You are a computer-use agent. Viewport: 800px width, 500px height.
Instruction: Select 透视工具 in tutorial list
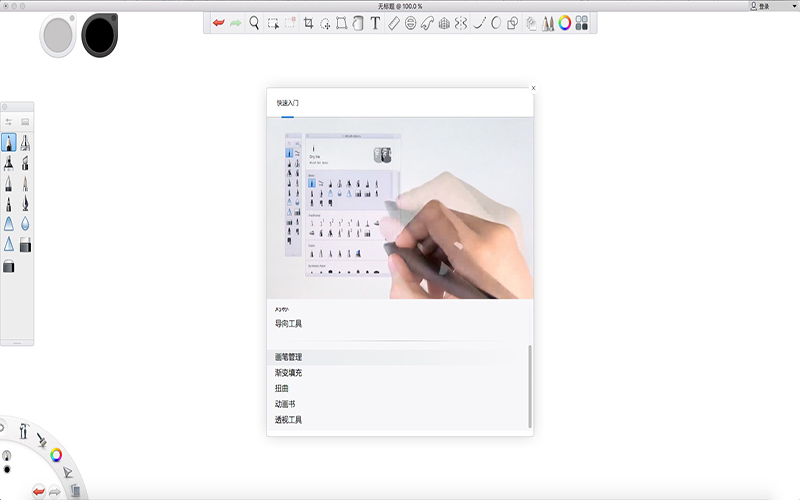(x=288, y=420)
